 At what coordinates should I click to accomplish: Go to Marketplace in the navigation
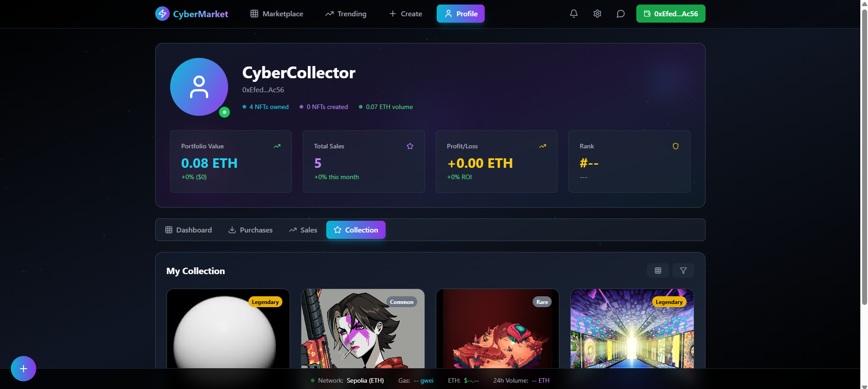click(x=277, y=14)
